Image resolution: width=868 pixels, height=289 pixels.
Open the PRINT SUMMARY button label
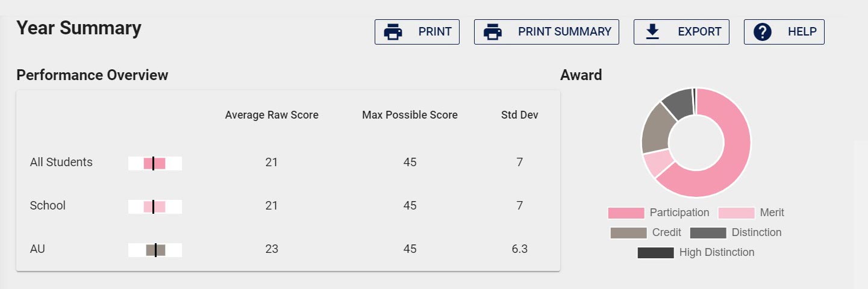click(x=564, y=32)
